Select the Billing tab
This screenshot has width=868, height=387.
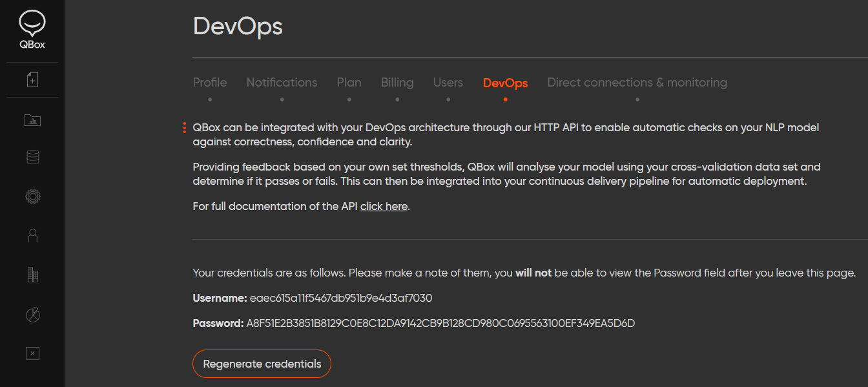(397, 83)
